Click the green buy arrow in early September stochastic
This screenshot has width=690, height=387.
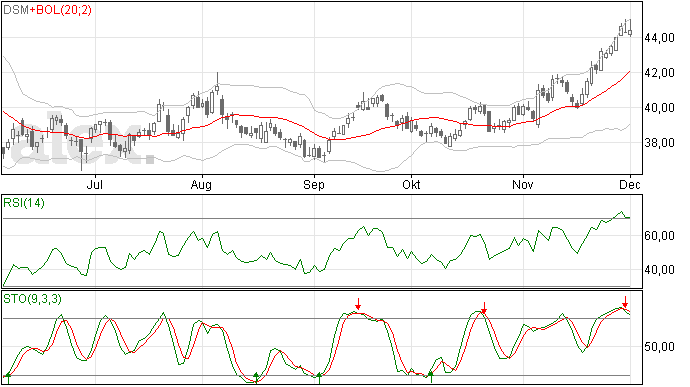point(319,378)
